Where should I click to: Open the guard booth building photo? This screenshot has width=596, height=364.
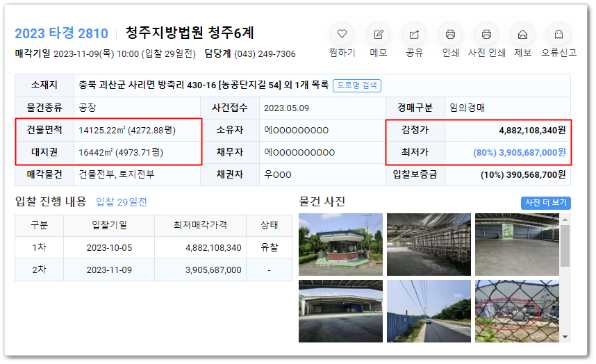(340, 245)
